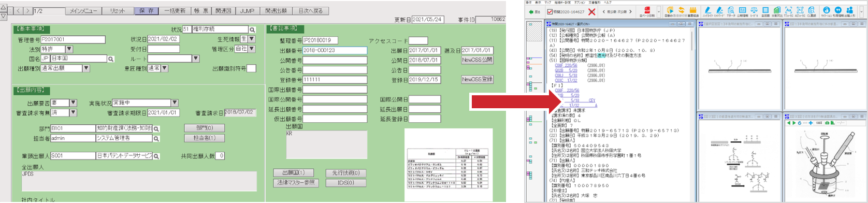The height and width of the screenshot is (203, 868).
Task: Click the 管理番号 field P2017001
Action: 73,40
